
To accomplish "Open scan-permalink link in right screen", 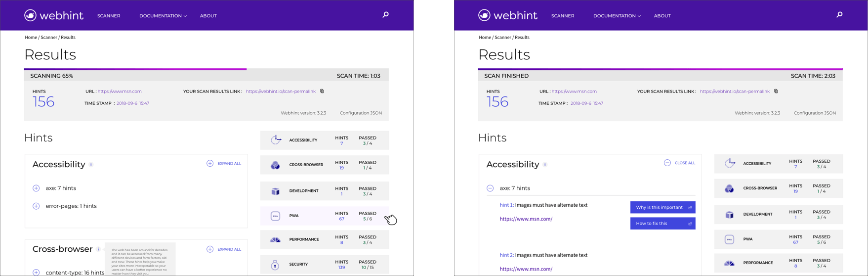I will 735,91.
